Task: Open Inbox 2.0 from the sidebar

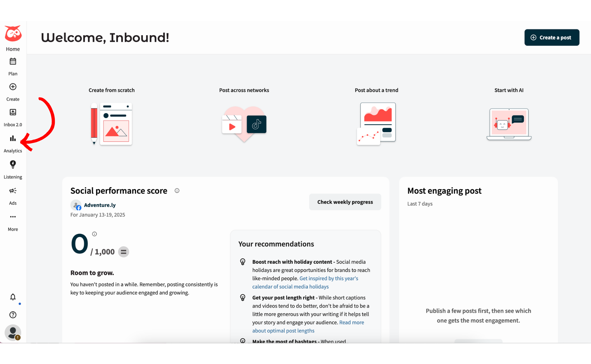Action: tap(13, 112)
